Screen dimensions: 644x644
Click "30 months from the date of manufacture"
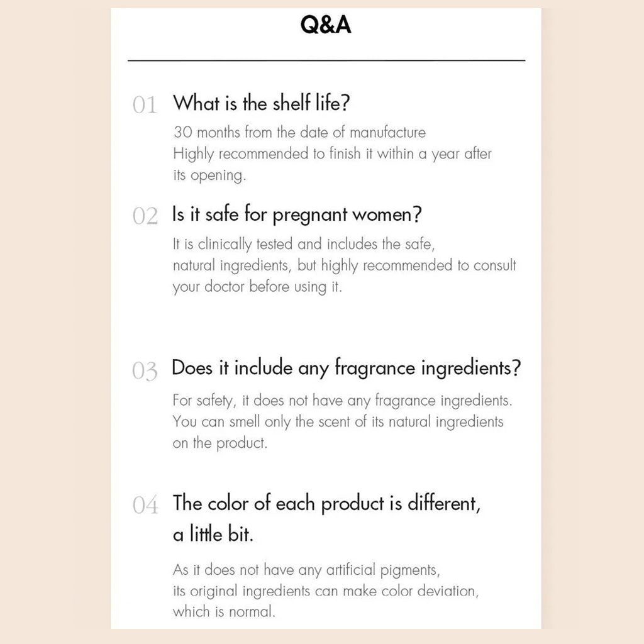coord(299,133)
